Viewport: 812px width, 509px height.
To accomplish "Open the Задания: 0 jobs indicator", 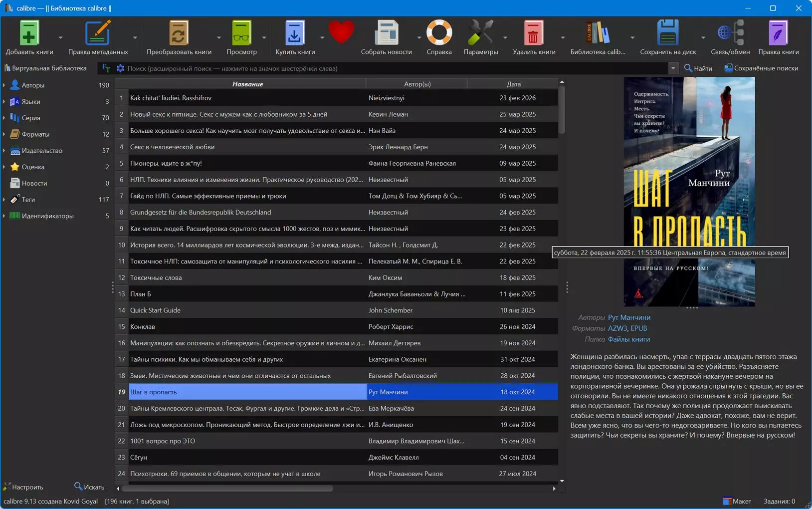I will pyautogui.click(x=779, y=501).
